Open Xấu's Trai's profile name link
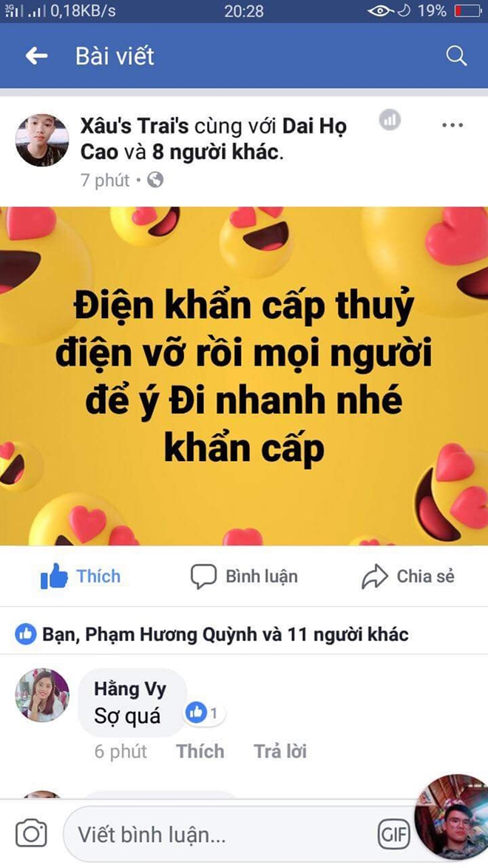Image resolution: width=488 pixels, height=868 pixels. click(135, 127)
